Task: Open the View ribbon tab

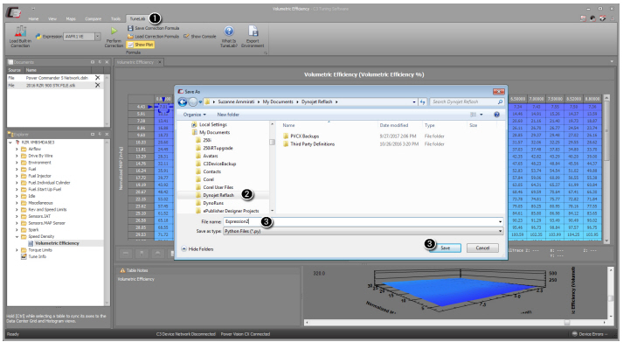Action: 52,19
